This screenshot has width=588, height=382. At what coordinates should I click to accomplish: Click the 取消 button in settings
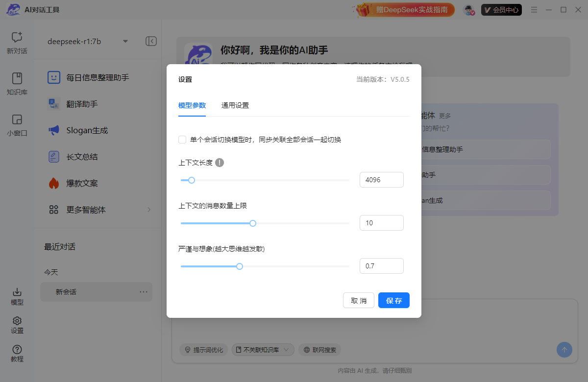click(359, 300)
